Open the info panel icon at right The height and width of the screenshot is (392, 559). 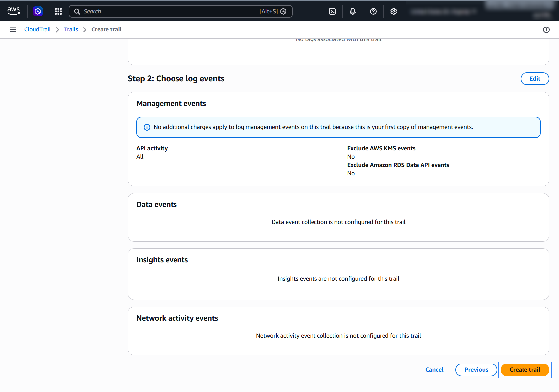click(546, 30)
